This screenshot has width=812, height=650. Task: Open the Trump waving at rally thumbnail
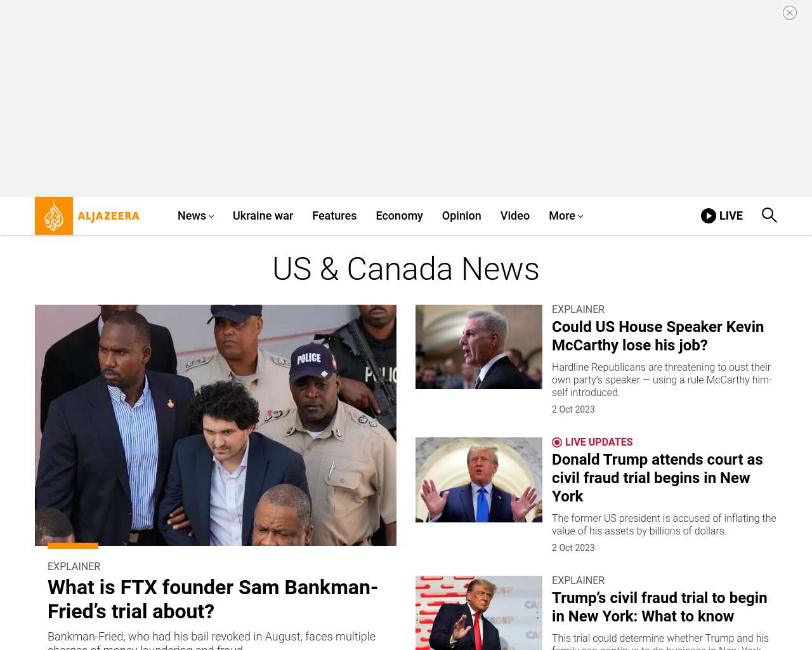(479, 613)
